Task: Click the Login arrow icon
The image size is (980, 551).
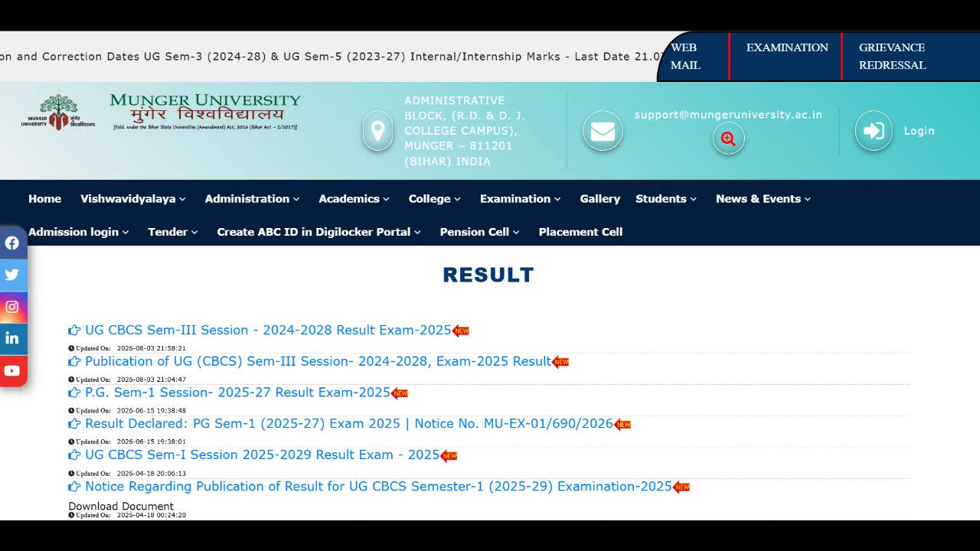Action: 874,131
